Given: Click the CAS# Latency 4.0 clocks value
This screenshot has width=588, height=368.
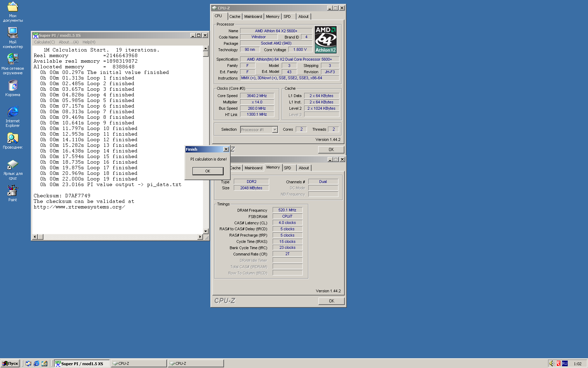Looking at the screenshot, I should (x=287, y=223).
